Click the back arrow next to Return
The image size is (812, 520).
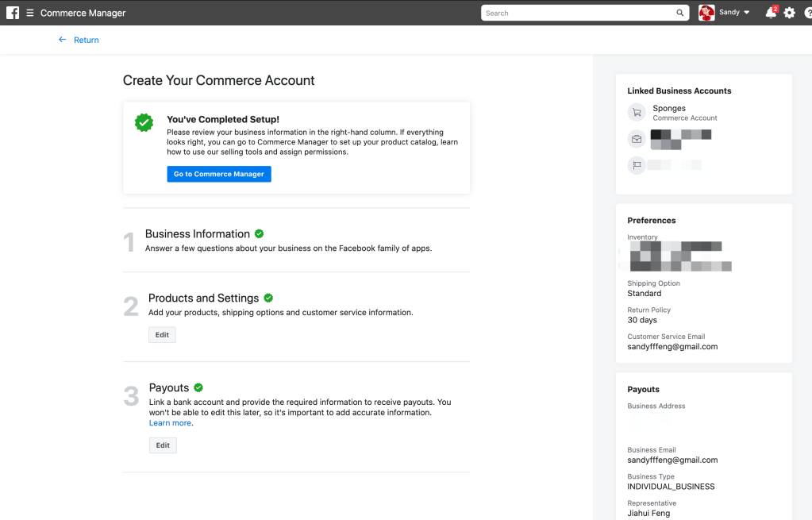(63, 40)
